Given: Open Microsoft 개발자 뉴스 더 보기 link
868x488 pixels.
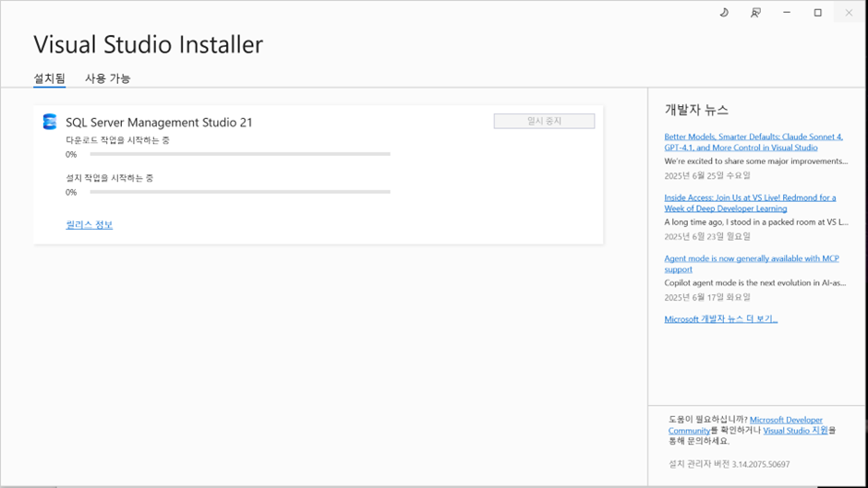Looking at the screenshot, I should (x=721, y=319).
